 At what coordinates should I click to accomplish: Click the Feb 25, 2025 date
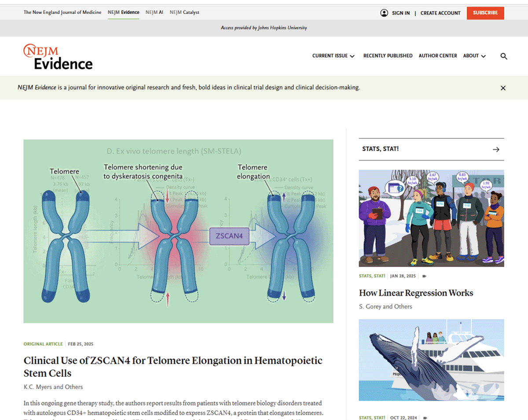81,344
